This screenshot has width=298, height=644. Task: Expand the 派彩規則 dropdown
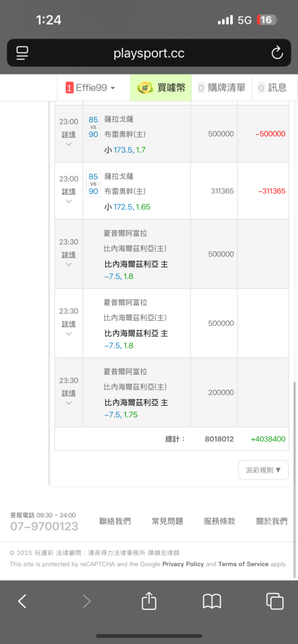click(x=263, y=470)
